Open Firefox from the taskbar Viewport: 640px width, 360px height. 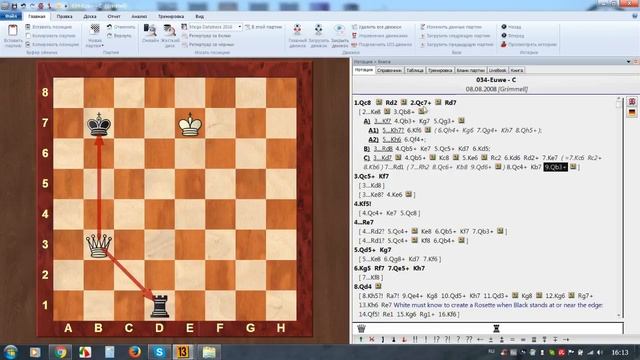[134, 352]
